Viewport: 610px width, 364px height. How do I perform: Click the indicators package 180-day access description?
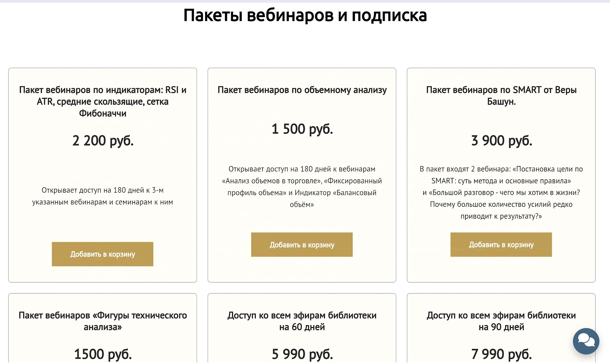click(103, 196)
